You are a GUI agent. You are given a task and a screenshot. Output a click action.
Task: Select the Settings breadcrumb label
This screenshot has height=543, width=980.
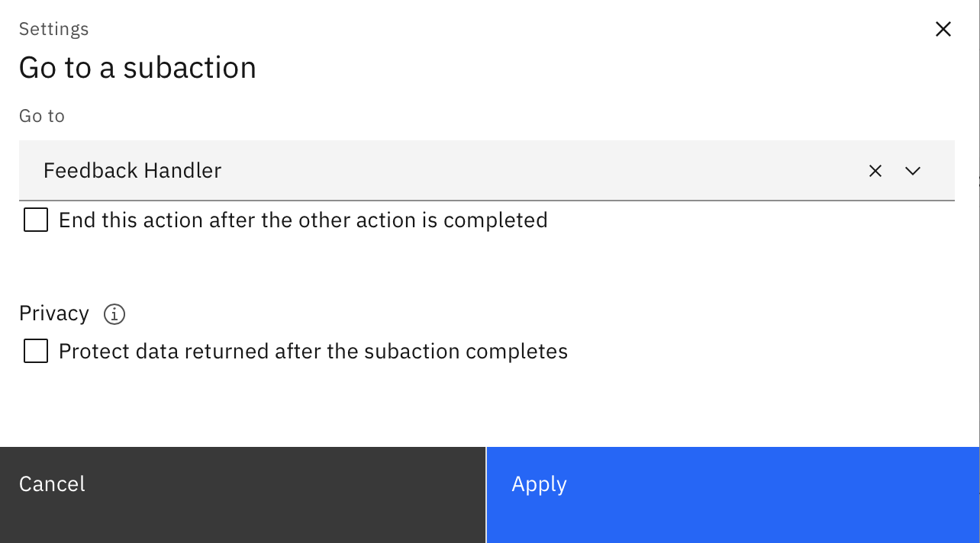(x=53, y=29)
